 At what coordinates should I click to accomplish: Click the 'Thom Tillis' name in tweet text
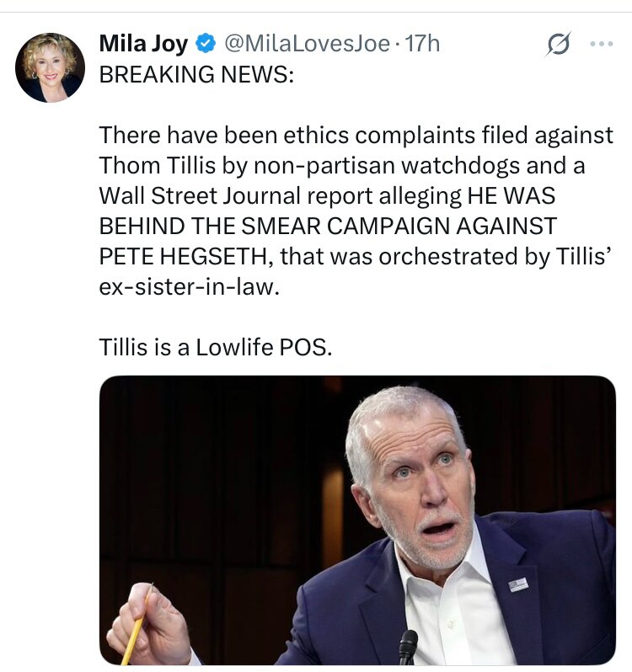tap(149, 165)
